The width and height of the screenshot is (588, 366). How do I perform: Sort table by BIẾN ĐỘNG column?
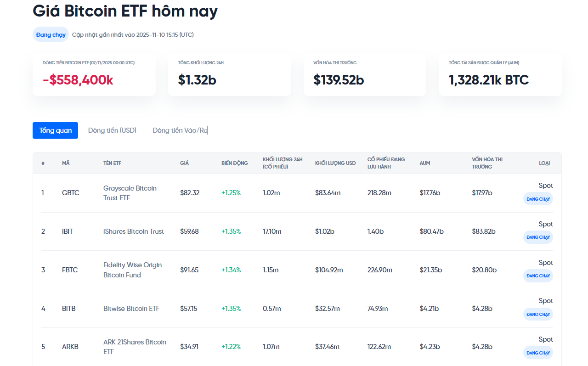pos(234,163)
